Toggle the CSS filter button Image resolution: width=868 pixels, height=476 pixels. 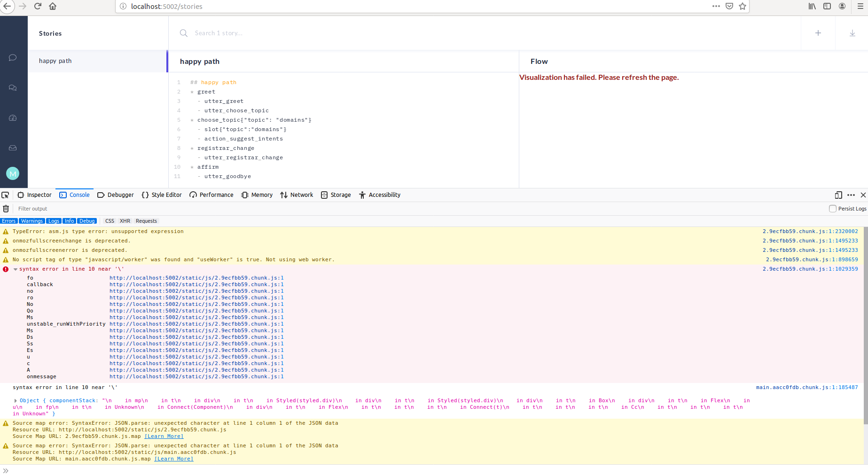coord(109,221)
